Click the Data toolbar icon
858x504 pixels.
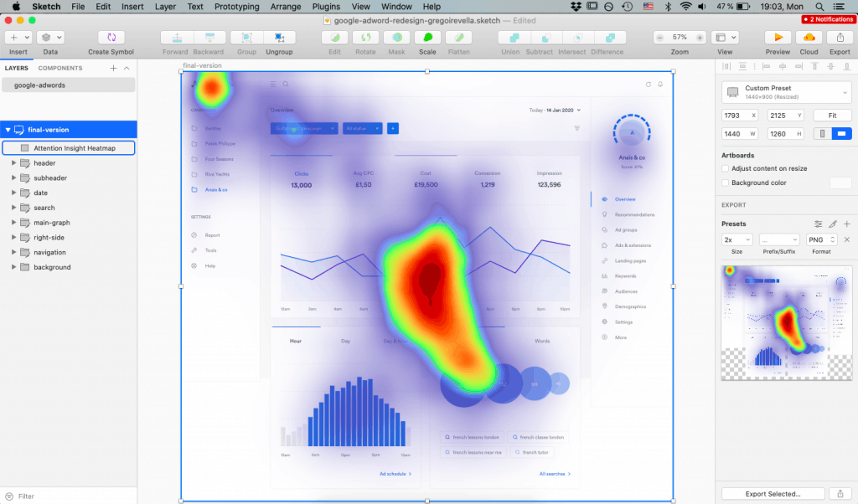tap(50, 37)
